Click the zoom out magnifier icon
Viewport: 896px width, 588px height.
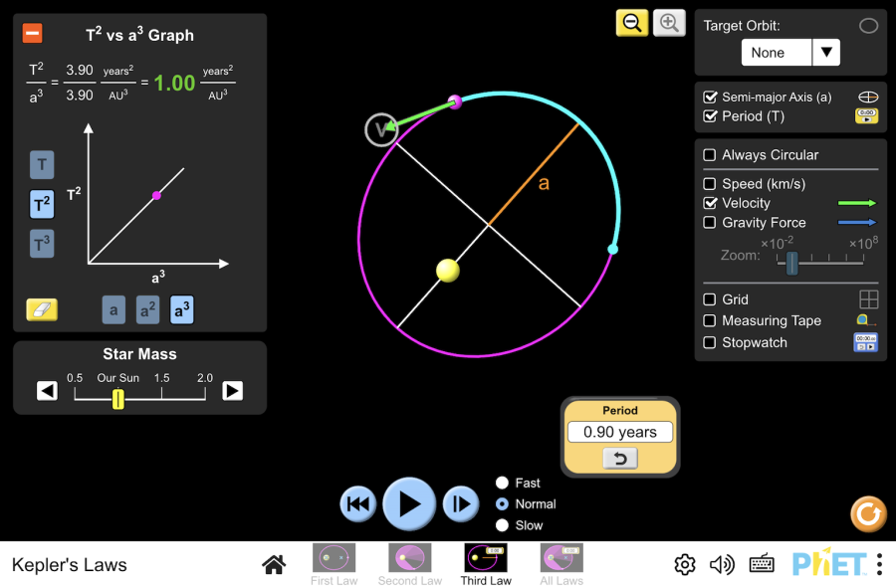631,23
